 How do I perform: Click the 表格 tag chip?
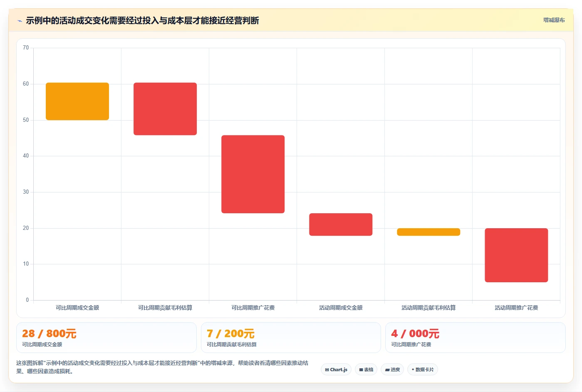tap(366, 370)
